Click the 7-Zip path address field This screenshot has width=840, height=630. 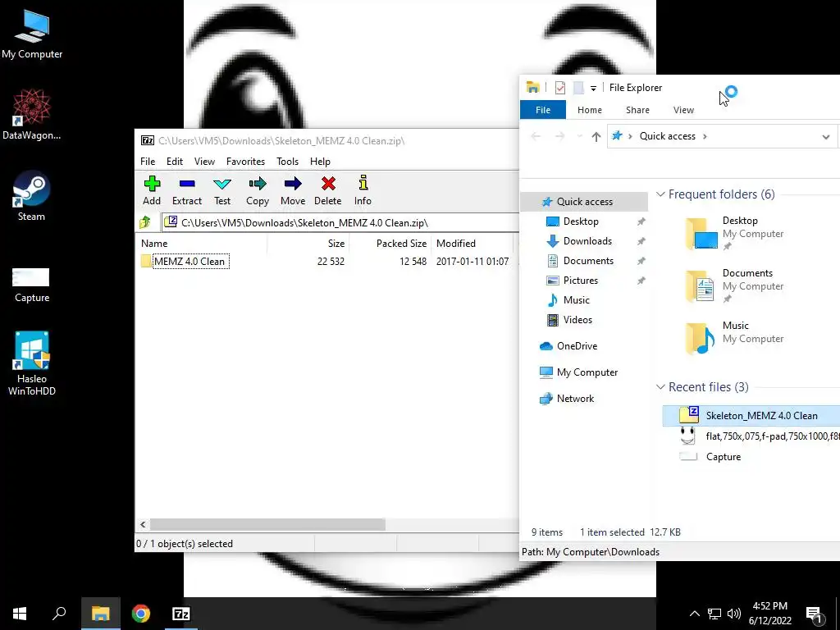pyautogui.click(x=340, y=223)
